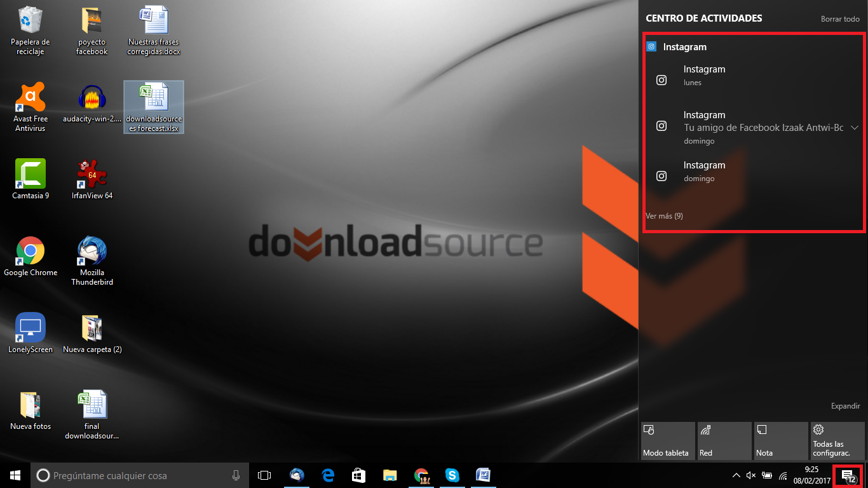Toggle Modo tableta quick action
Screen dimensions: 868x488
(668, 441)
